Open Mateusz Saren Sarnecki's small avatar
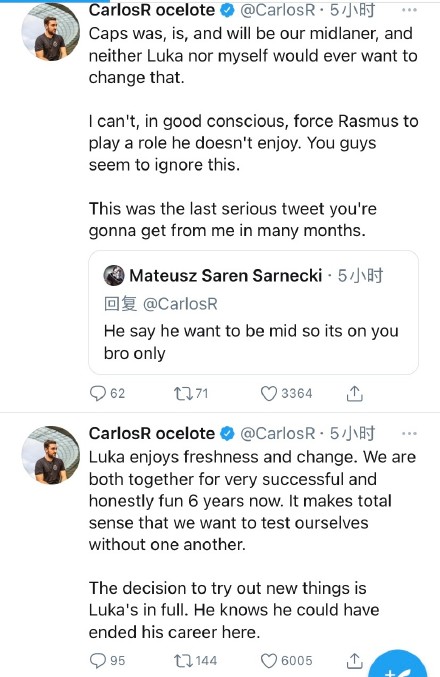 [114, 275]
